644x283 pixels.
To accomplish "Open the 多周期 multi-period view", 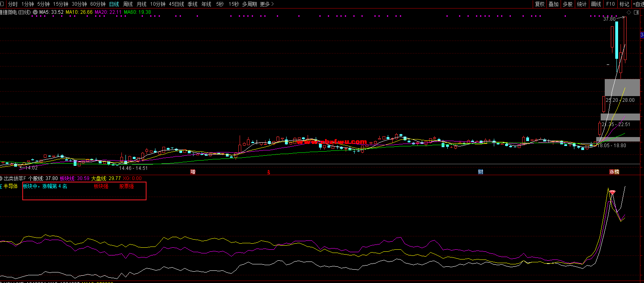I will pos(249,4).
